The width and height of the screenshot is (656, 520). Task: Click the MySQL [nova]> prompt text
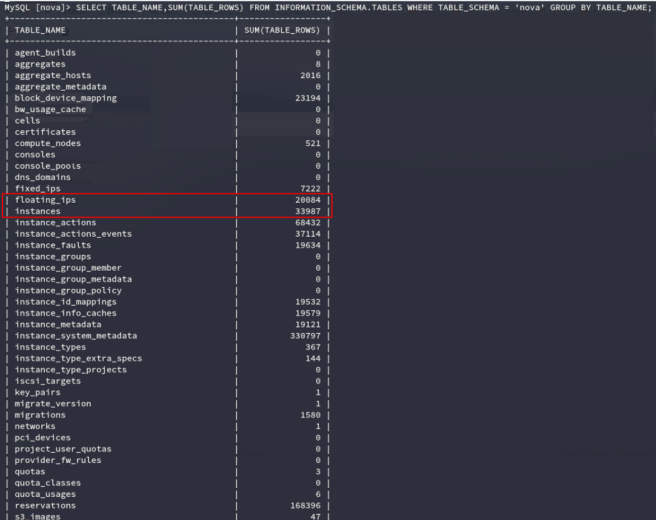34,8
